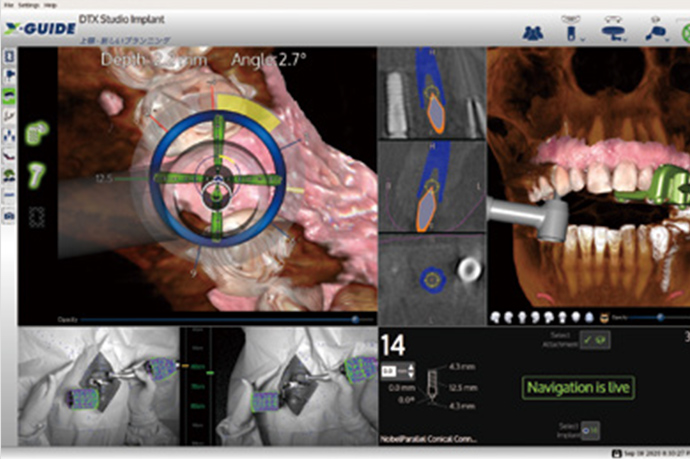
Task: Expand the dropdown under the top toolbar jaw icon
Action: click(x=581, y=40)
